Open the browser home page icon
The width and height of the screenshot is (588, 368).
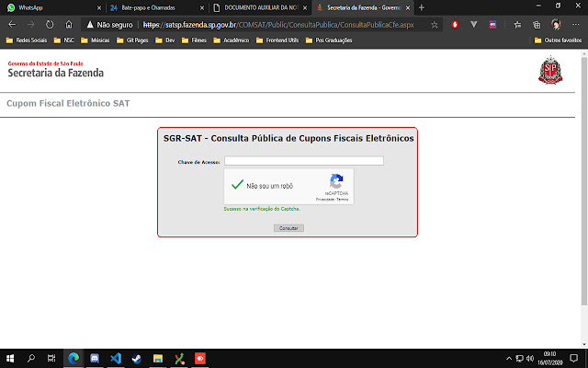(69, 25)
